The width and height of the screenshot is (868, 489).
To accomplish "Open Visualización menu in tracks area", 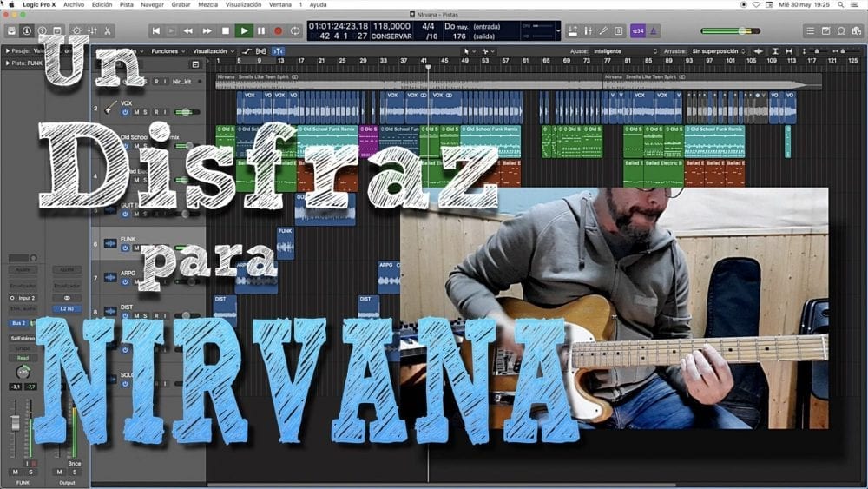I will 214,51.
